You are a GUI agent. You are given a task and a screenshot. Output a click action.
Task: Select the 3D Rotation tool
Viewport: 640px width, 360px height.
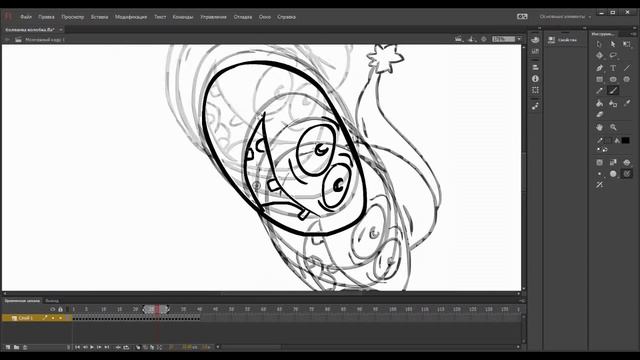pyautogui.click(x=599, y=56)
